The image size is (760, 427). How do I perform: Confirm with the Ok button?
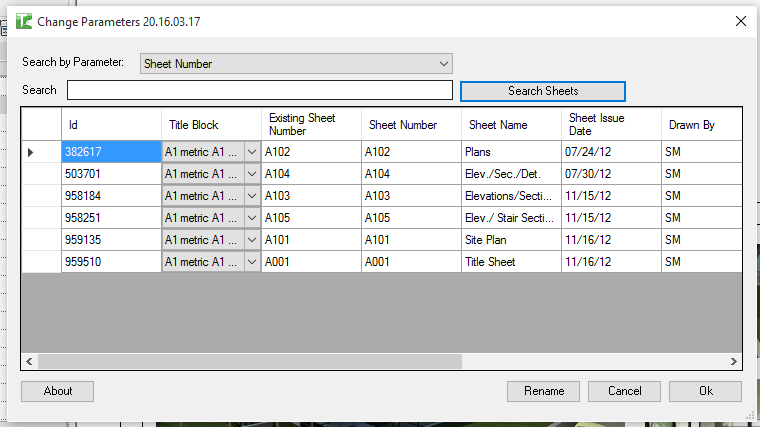pos(705,391)
